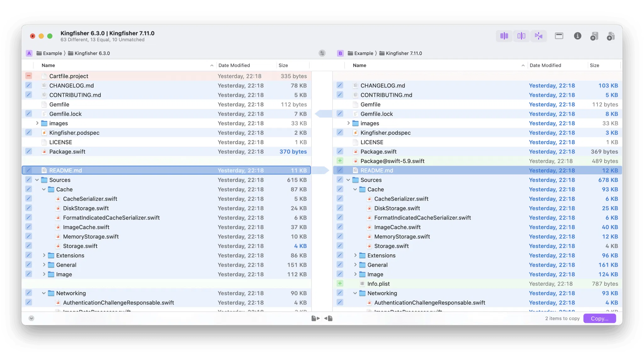Click Kingfisher 7.11.0 in right breadcrumb path
Screen dimensions: 644x352
click(404, 53)
